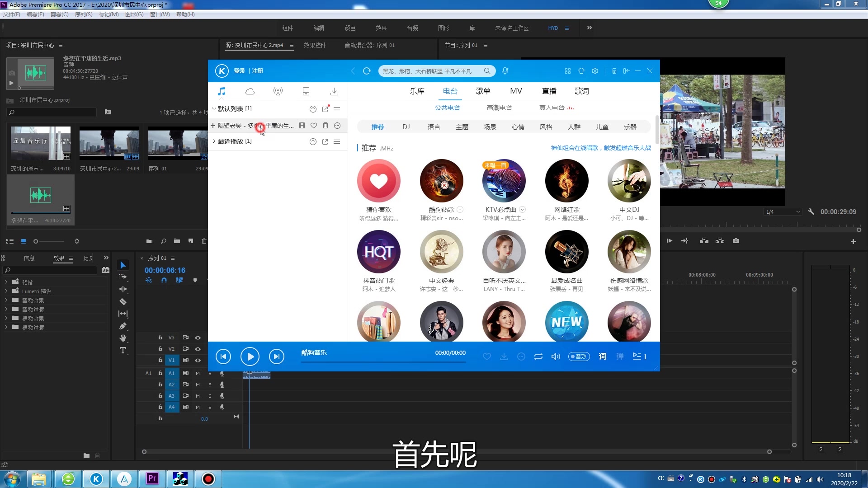
Task: Toggle V1 track visibility eye
Action: tap(198, 360)
